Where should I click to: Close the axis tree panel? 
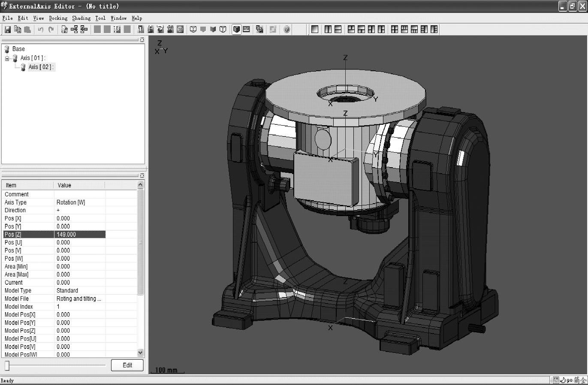coord(142,40)
